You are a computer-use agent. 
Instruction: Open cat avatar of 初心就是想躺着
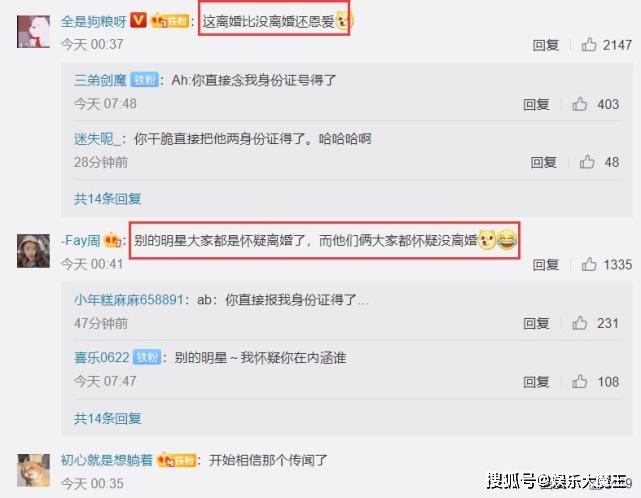[33, 470]
